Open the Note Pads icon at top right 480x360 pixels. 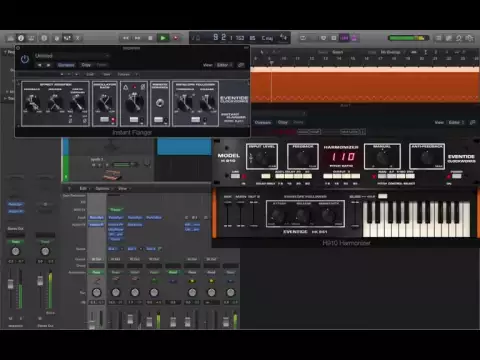coord(449,38)
